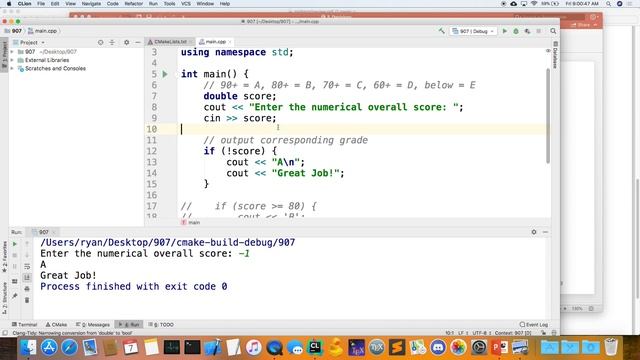640x360 pixels.
Task: Click the 907 breadcrumb in navigation bar
Action: (13, 31)
